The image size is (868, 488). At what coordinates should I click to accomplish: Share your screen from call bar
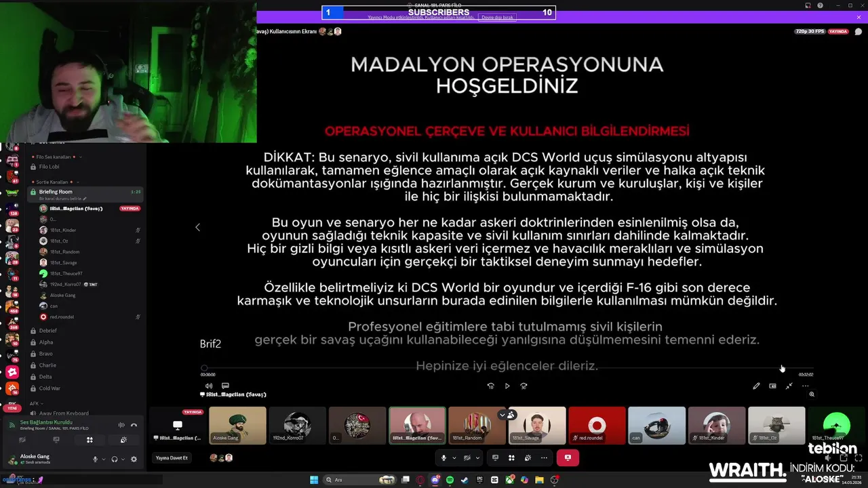coord(495,457)
